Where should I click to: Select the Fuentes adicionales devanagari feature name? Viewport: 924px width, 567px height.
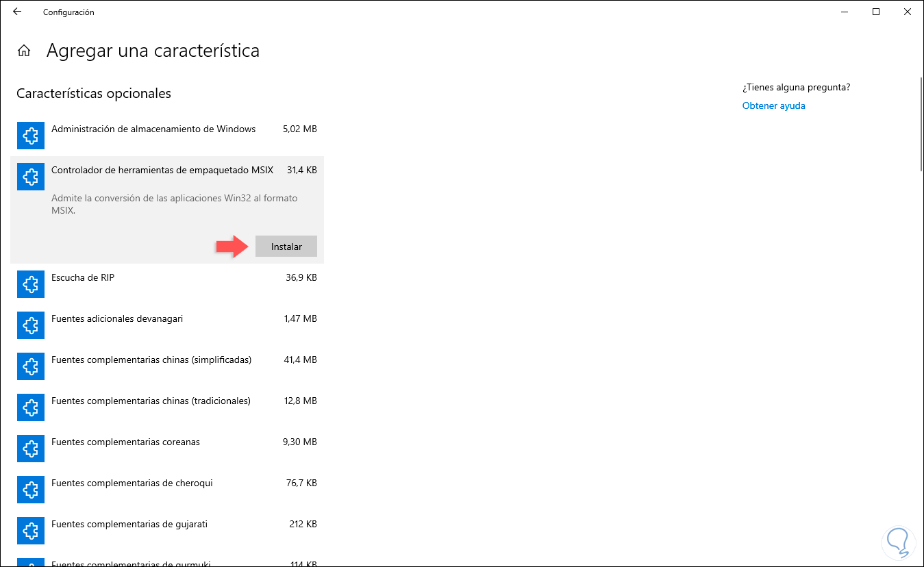click(117, 319)
